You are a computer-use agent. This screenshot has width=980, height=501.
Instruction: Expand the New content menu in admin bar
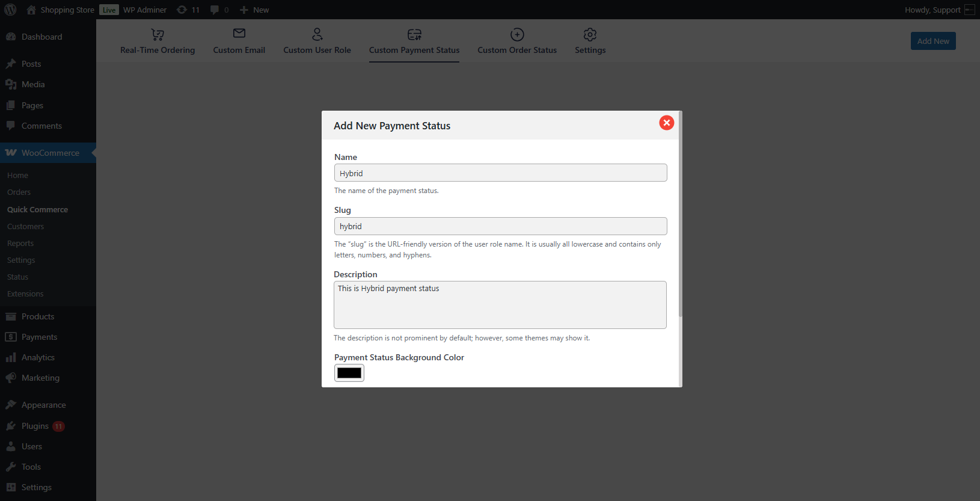254,10
